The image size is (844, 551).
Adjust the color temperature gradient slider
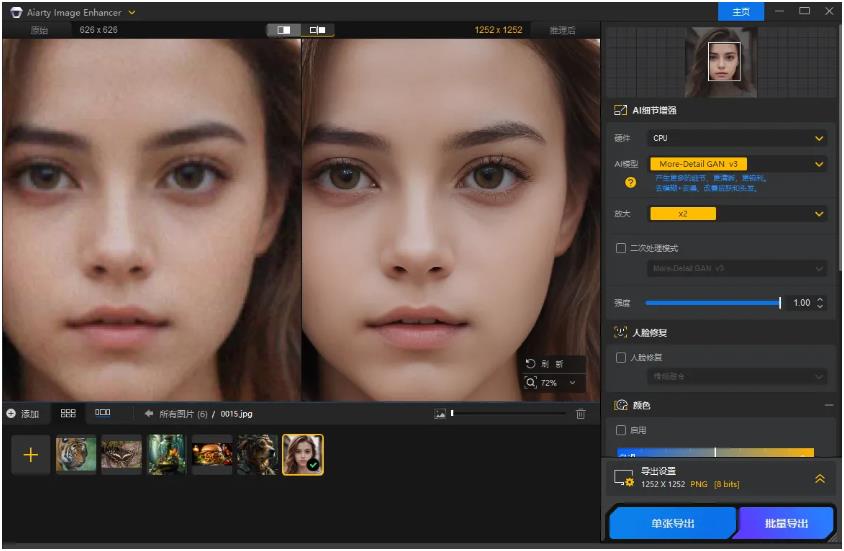[715, 452]
